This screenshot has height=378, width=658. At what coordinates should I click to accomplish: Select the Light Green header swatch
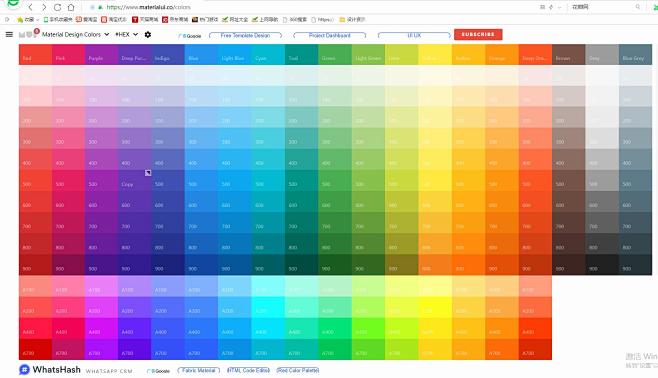pos(368,55)
